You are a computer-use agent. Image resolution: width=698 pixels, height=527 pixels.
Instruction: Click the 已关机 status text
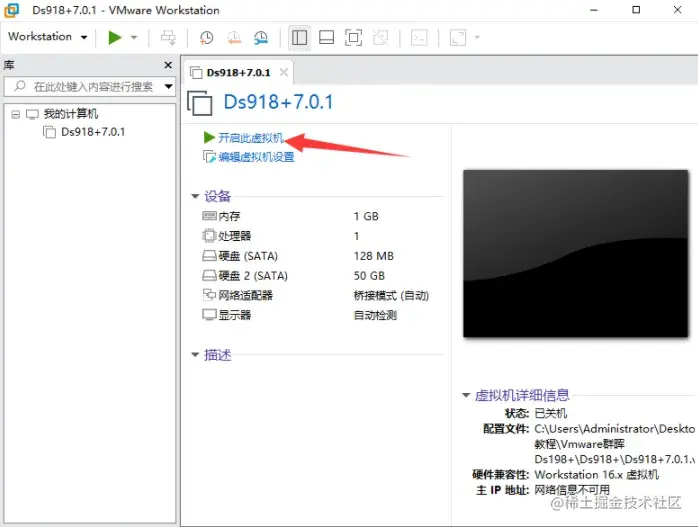[551, 413]
